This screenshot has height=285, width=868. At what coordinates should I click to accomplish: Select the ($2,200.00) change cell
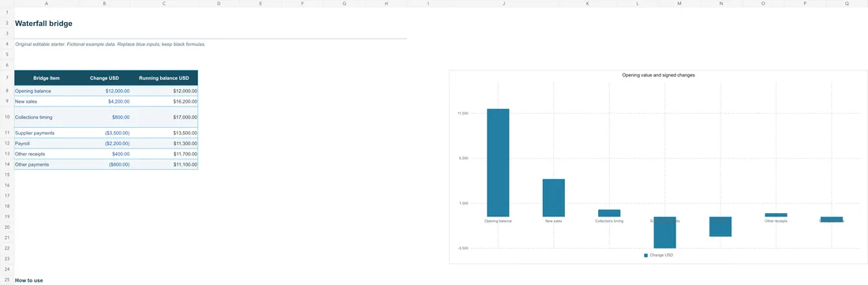click(105, 144)
